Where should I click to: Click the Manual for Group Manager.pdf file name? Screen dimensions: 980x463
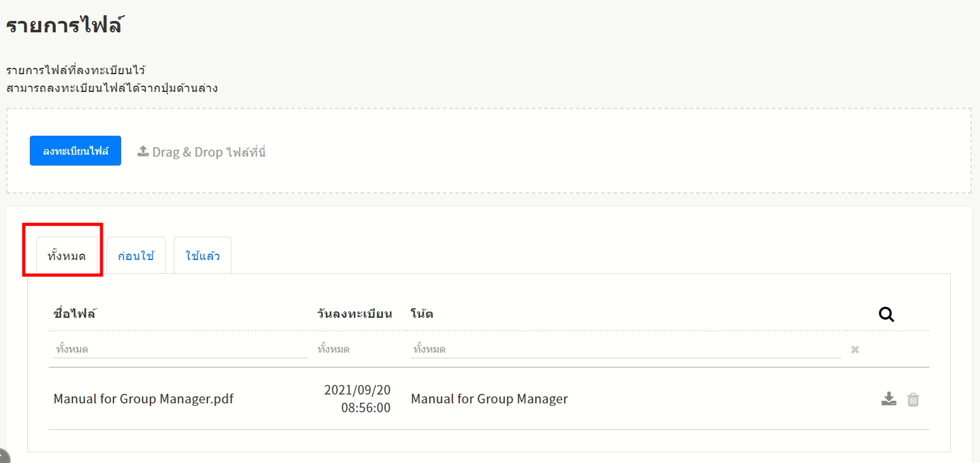143,399
